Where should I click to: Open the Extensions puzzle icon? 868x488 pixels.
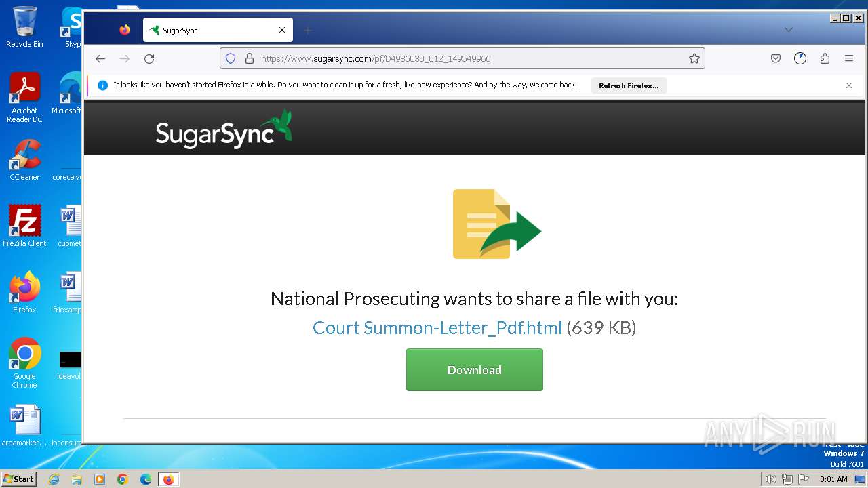[825, 58]
